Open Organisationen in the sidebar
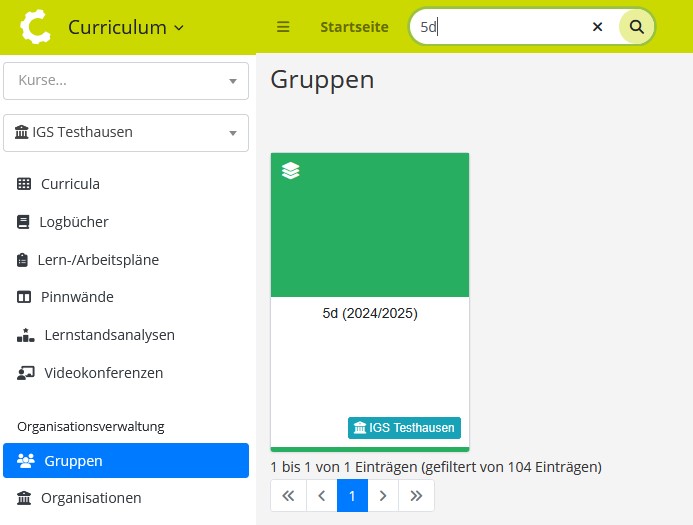 (x=126, y=498)
